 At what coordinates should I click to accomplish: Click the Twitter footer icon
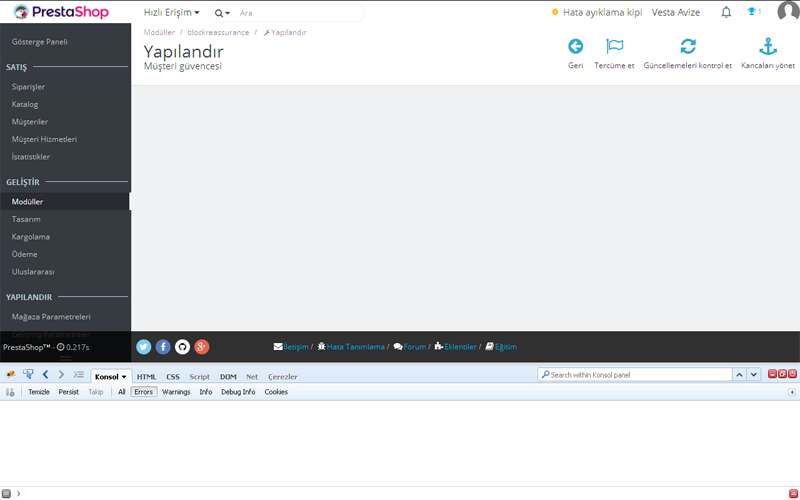tap(143, 347)
